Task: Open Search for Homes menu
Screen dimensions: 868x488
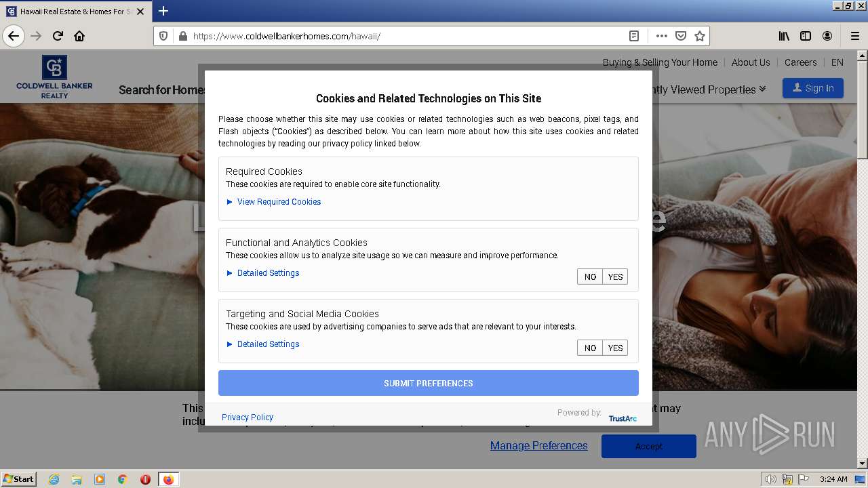Action: coord(162,89)
